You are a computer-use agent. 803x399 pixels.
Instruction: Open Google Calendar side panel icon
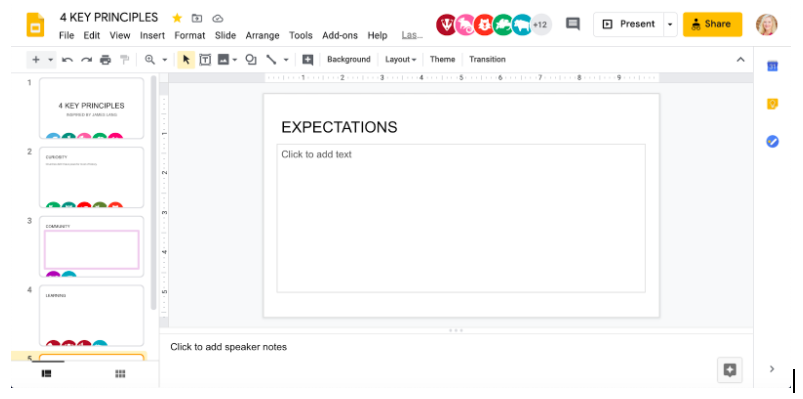[772, 66]
